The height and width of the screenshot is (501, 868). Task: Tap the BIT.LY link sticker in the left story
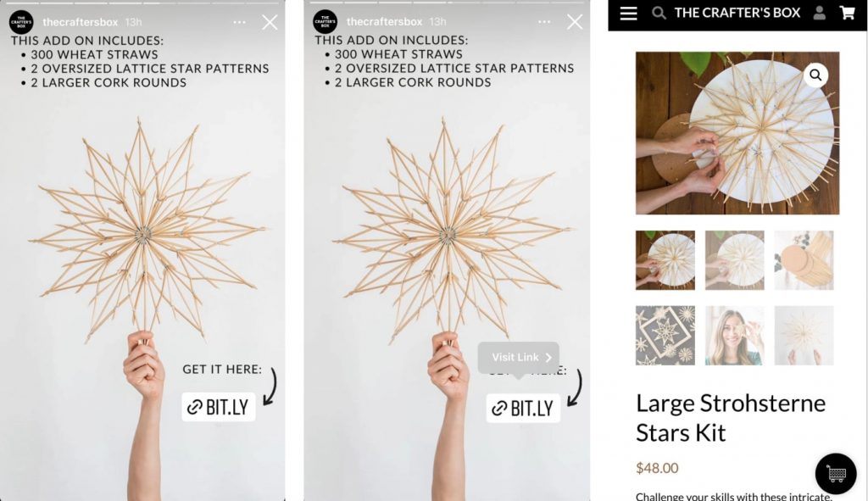tap(219, 408)
